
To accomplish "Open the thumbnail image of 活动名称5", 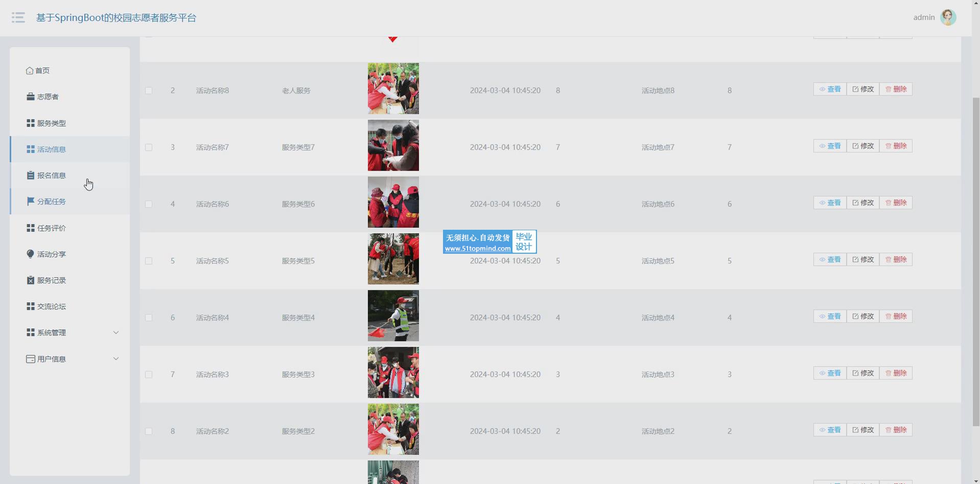I will [x=393, y=259].
